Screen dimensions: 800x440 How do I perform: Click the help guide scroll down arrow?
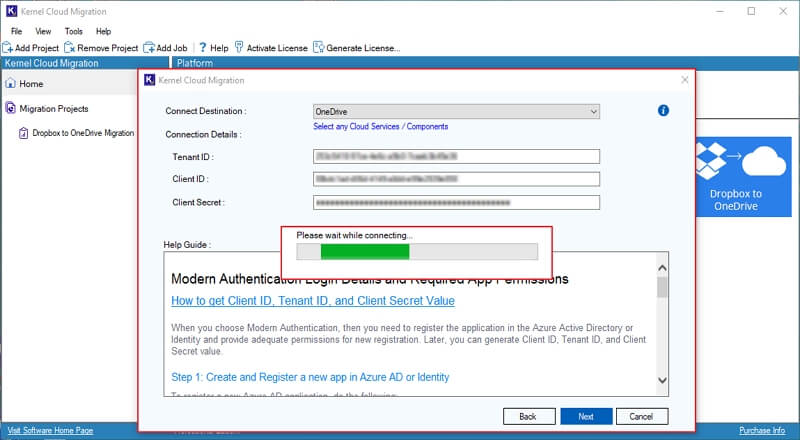tap(662, 380)
